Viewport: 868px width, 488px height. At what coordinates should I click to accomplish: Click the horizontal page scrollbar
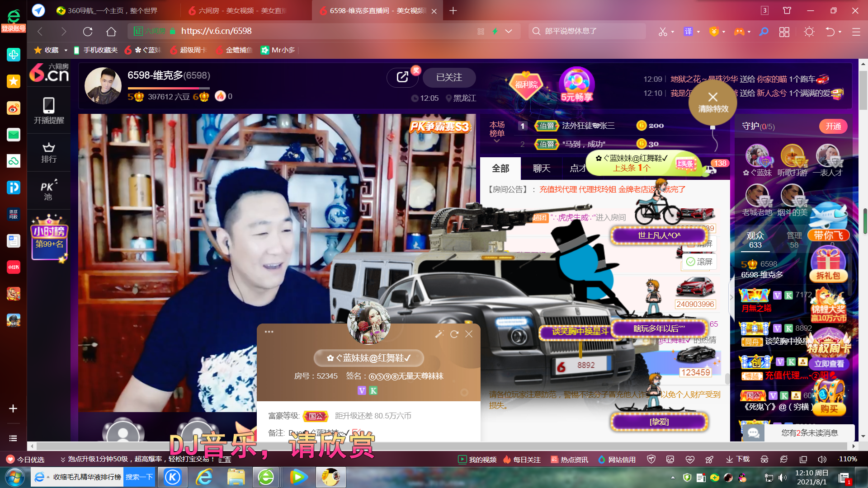click(x=442, y=446)
